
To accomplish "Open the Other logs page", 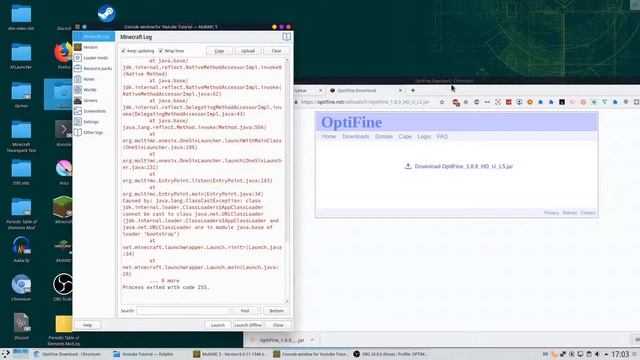I will (x=94, y=132).
